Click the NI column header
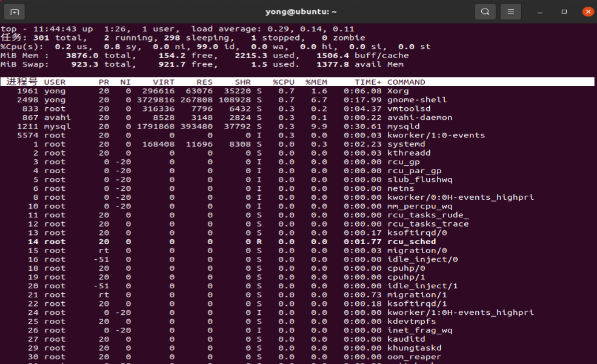 125,82
